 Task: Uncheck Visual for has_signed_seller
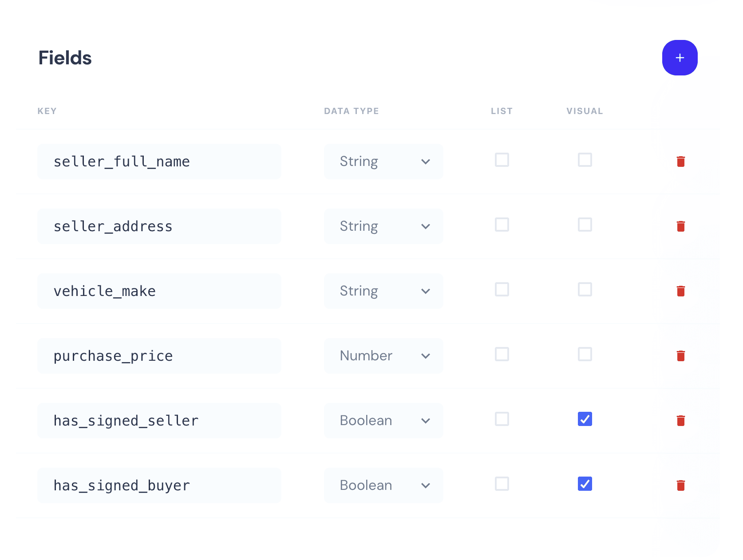point(585,419)
